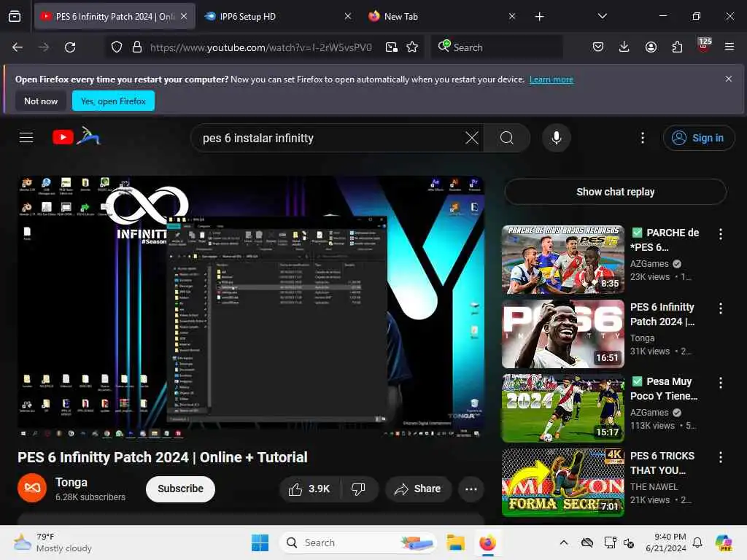The width and height of the screenshot is (747, 560).
Task: Submit search with magnifier button
Action: coord(507,138)
